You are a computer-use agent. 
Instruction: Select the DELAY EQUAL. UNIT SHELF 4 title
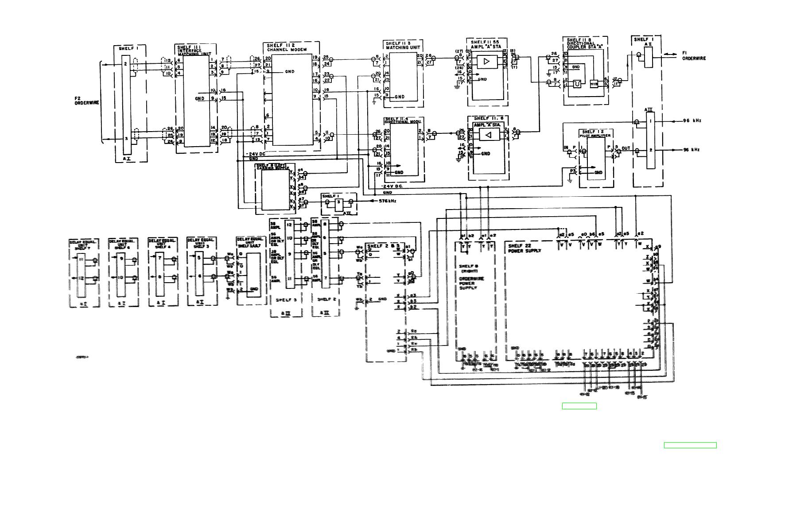click(x=163, y=243)
